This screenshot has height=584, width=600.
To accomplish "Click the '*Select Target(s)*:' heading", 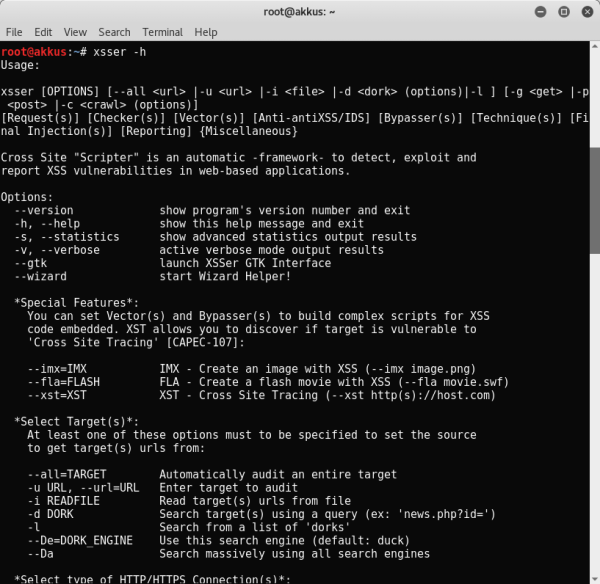I will 77,422.
